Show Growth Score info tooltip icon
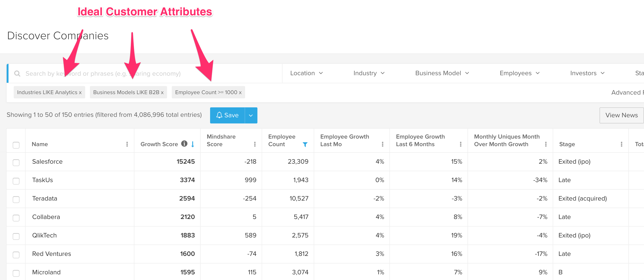 point(184,144)
